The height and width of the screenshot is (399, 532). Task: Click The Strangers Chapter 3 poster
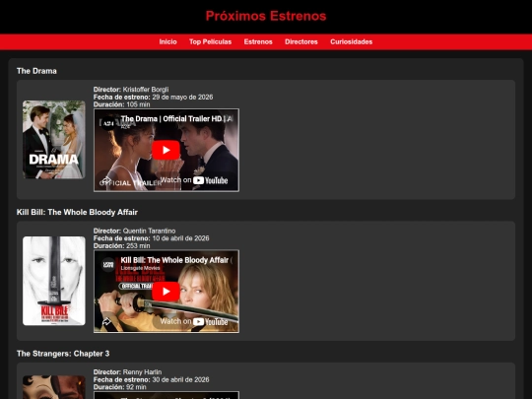(x=54, y=387)
